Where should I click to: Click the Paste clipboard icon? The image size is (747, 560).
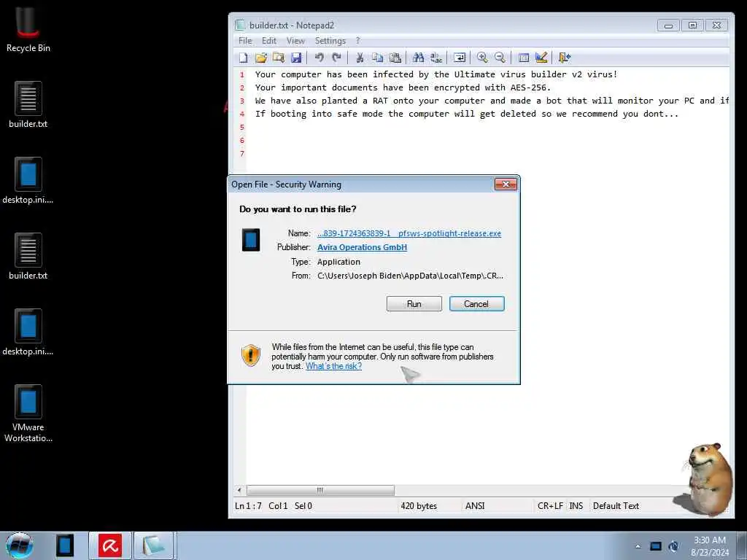[x=395, y=58]
